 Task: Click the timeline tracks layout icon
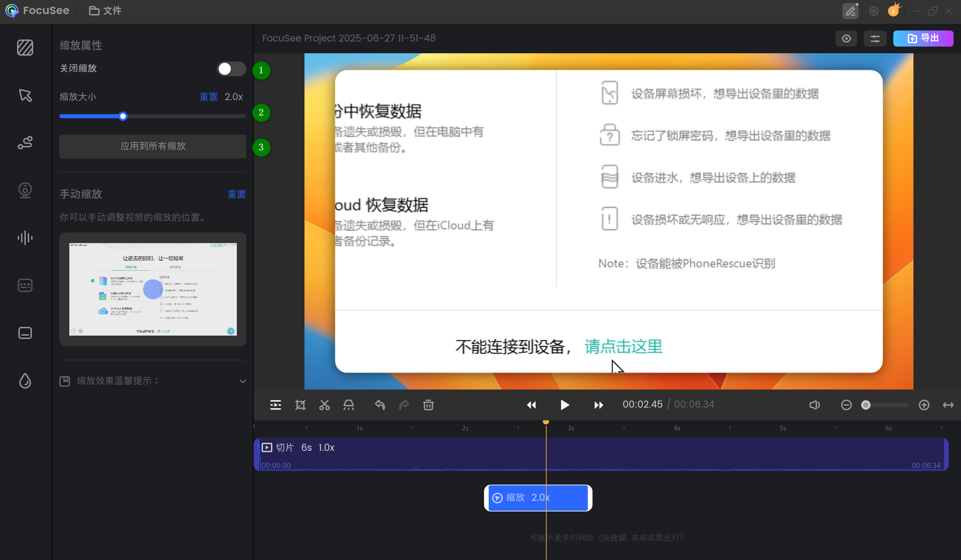click(x=275, y=405)
